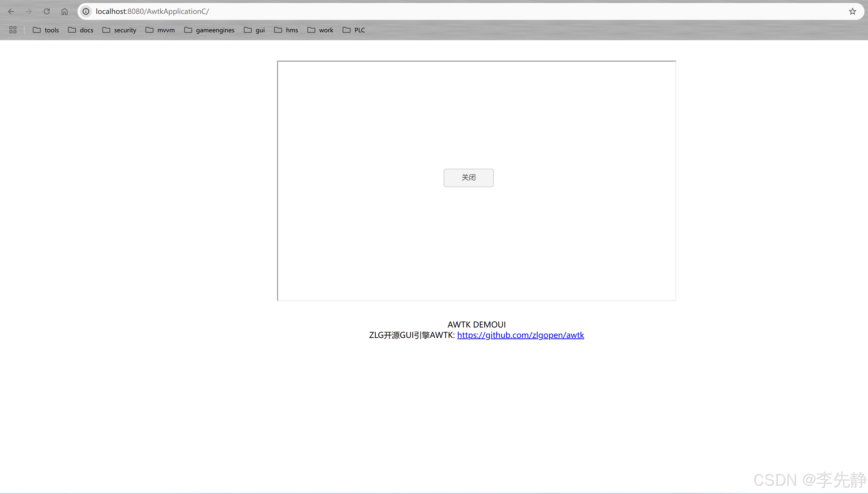The height and width of the screenshot is (494, 868).
Task: Open the docs bookmark folder
Action: click(x=81, y=30)
